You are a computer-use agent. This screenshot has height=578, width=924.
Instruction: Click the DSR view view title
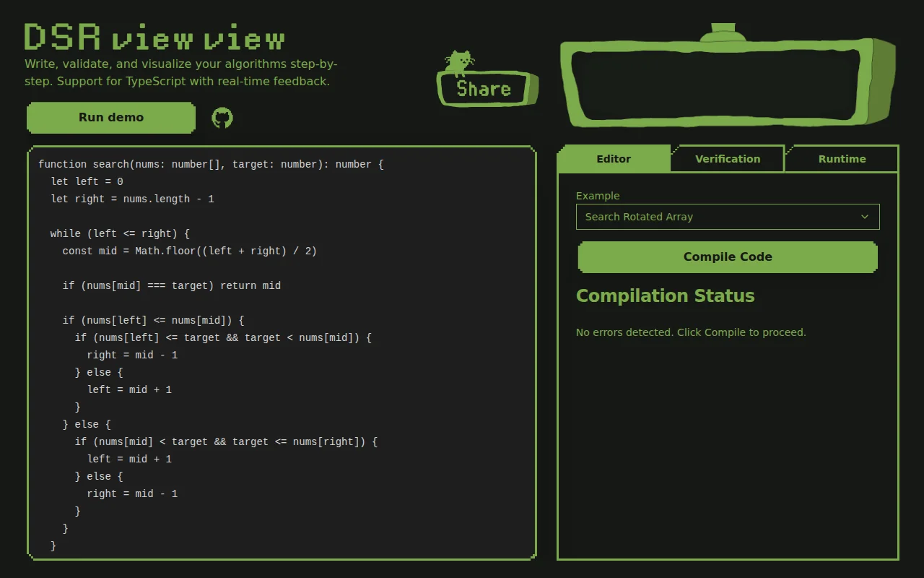(154, 37)
